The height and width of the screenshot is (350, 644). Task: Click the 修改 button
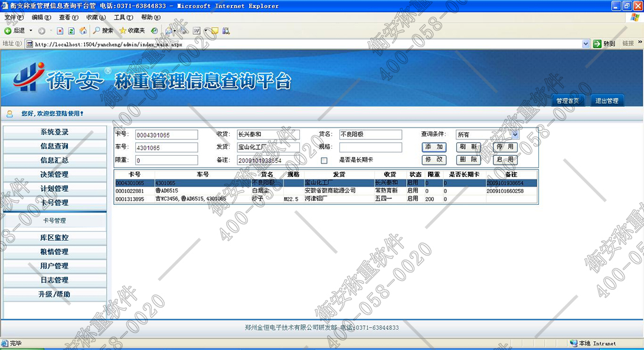[x=434, y=160]
